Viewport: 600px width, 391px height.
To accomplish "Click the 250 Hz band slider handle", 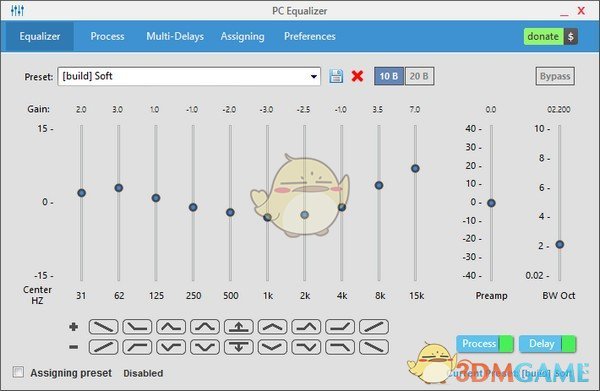I will 193,207.
